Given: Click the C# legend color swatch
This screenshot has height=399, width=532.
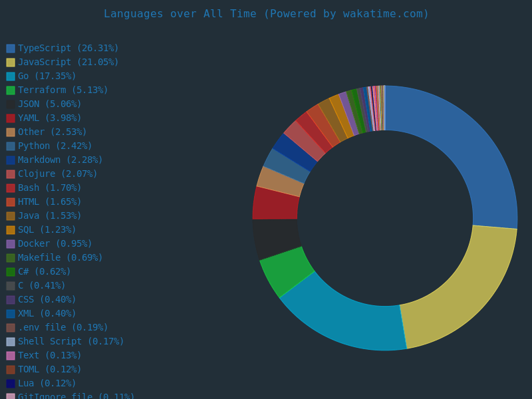Looking at the screenshot, I should 11,272.
